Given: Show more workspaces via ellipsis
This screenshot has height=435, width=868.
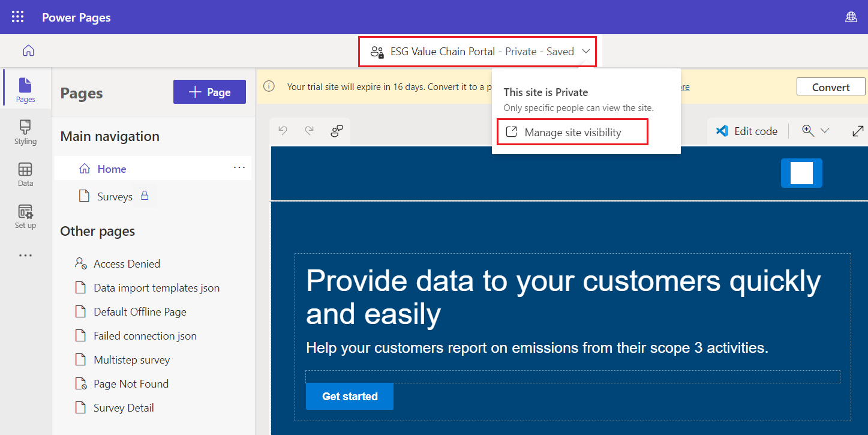Looking at the screenshot, I should pyautogui.click(x=25, y=256).
